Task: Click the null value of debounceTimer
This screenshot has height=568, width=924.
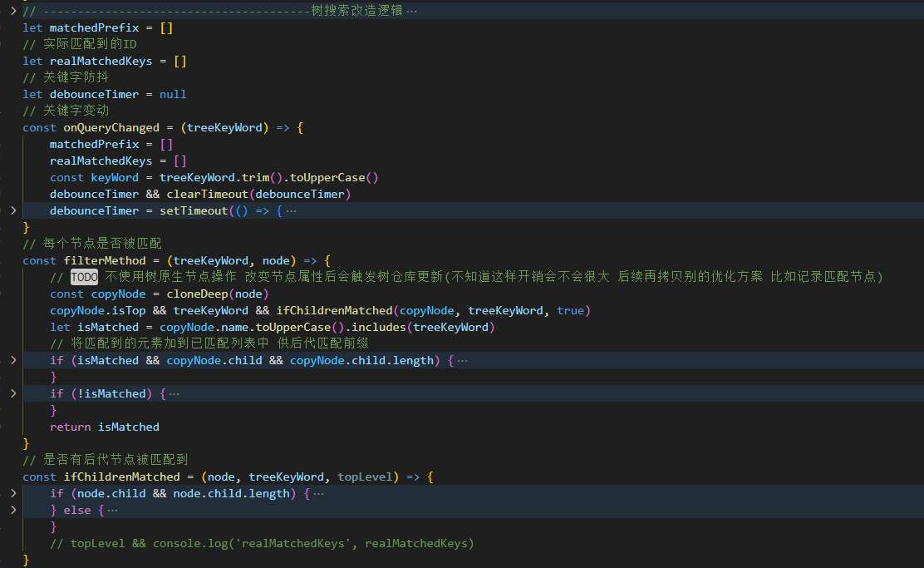Action: coord(173,94)
